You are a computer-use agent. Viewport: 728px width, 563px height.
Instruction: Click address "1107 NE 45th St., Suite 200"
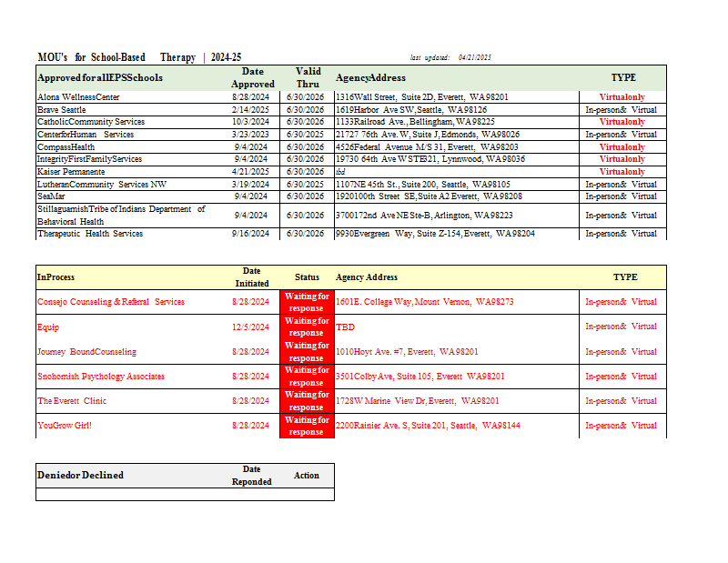click(423, 184)
